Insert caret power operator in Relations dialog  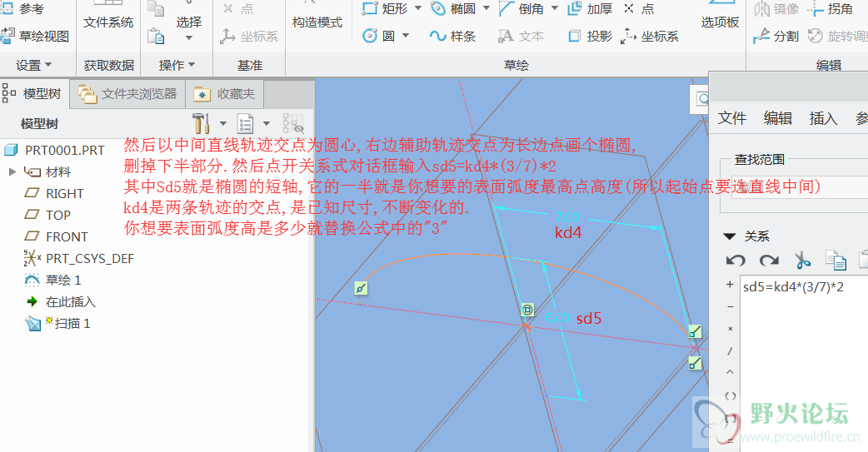[731, 372]
